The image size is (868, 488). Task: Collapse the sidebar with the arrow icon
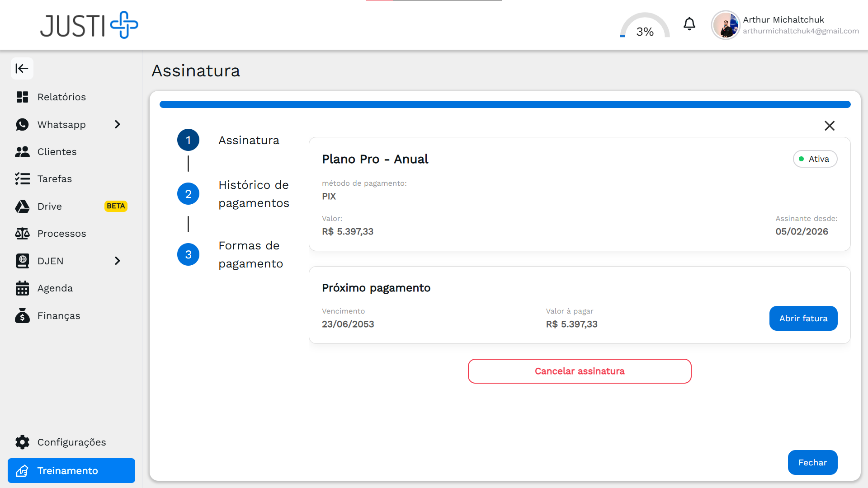click(22, 68)
